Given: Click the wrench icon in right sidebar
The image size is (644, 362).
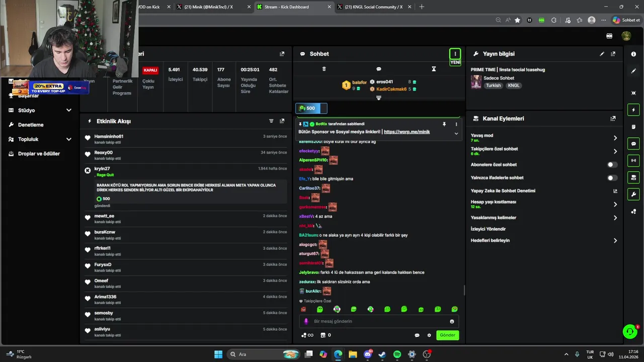Looking at the screenshot, I should click(633, 194).
